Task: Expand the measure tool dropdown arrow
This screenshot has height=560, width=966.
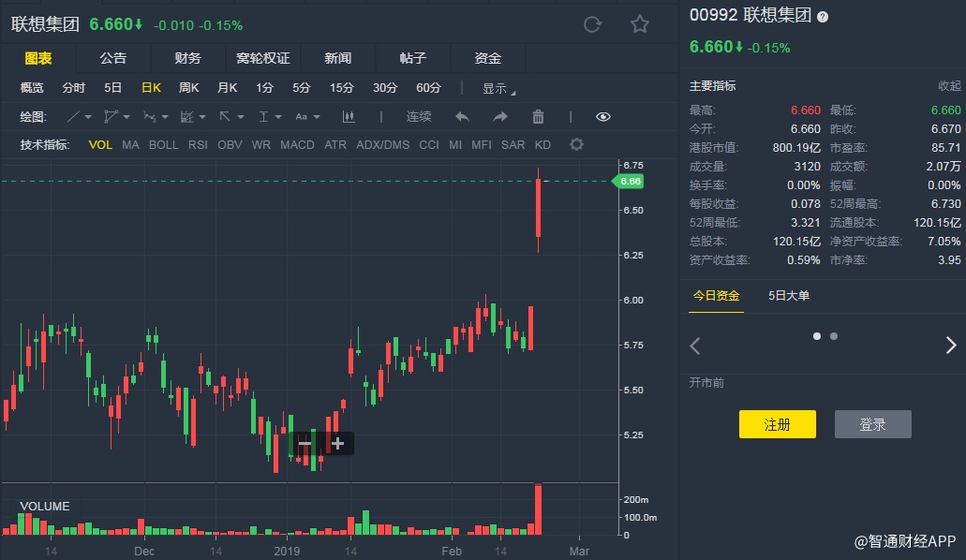Action: pos(278,117)
